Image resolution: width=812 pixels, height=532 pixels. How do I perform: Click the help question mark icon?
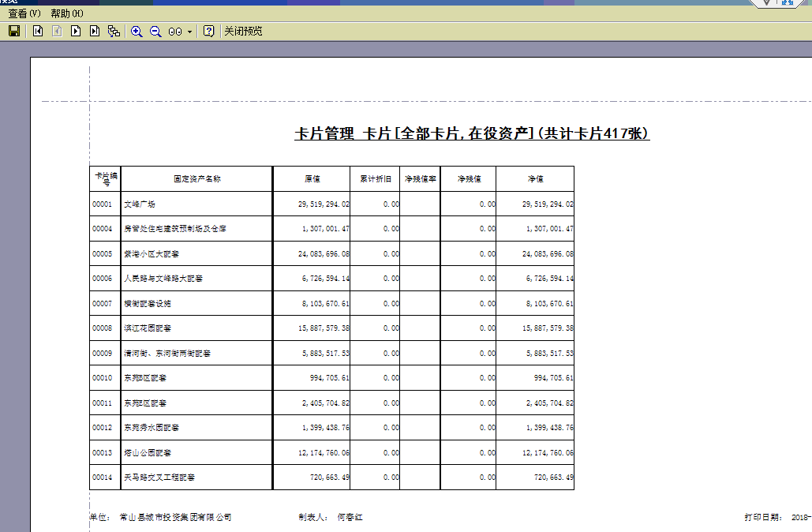pyautogui.click(x=208, y=31)
